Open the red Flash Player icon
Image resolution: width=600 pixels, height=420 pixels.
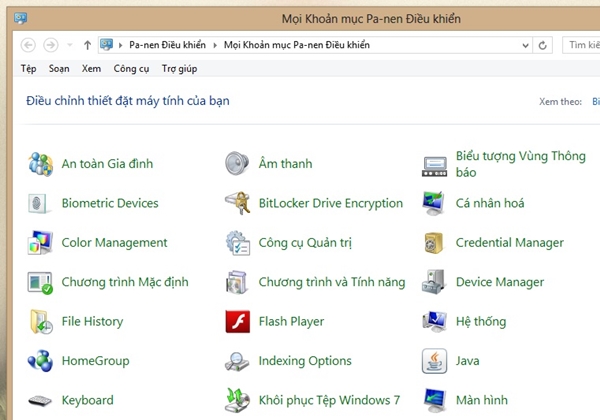(238, 321)
